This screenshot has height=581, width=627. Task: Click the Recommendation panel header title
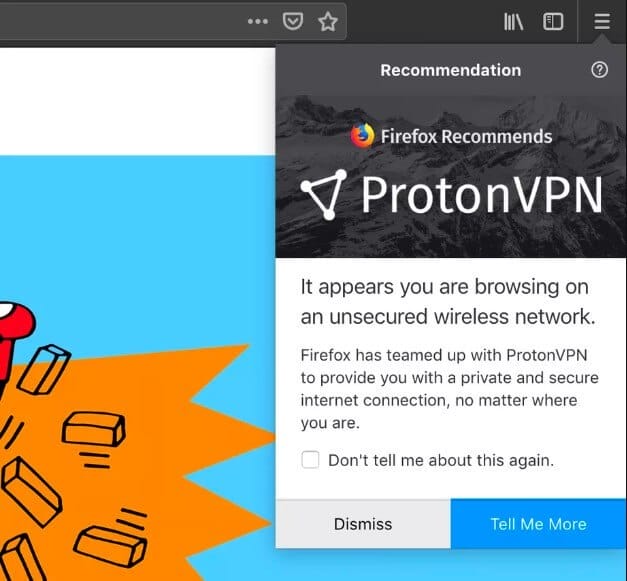[x=451, y=70]
